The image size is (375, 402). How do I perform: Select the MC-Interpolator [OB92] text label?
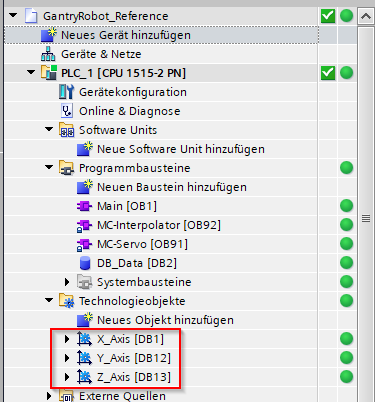pos(159,225)
